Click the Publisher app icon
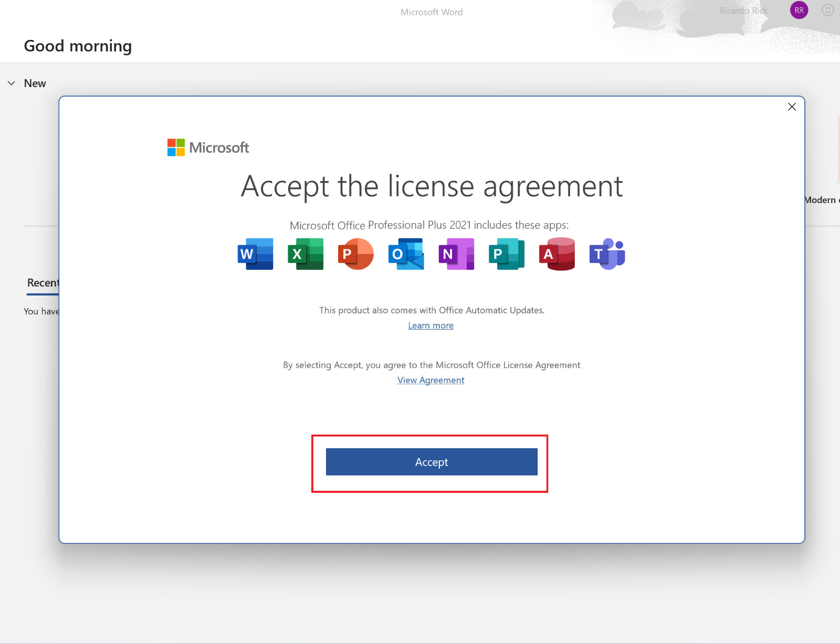840x644 pixels. 507,254
